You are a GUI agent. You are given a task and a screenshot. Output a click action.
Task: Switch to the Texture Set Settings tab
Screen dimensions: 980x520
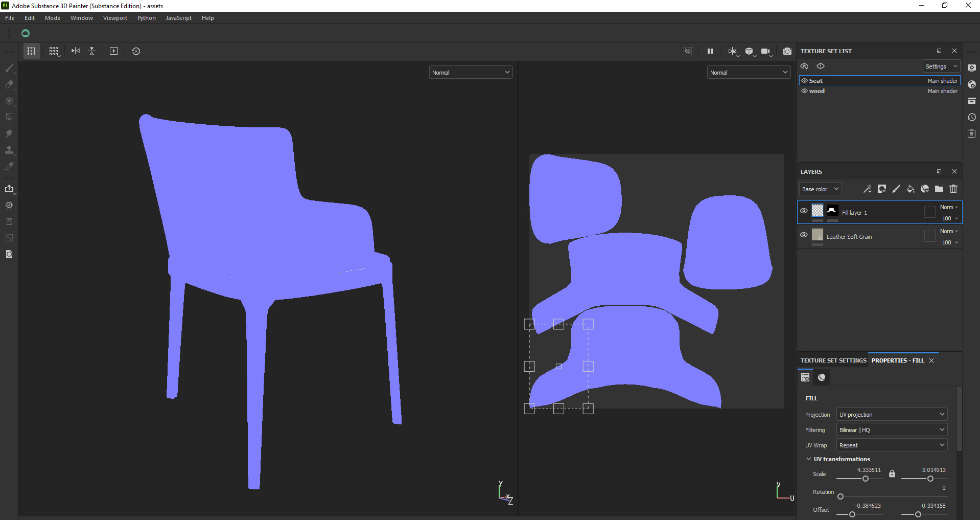(833, 360)
